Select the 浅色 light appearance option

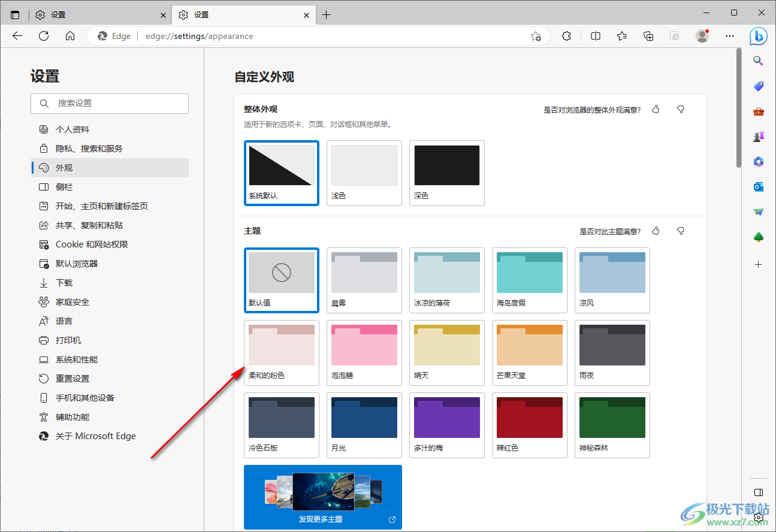(364, 173)
